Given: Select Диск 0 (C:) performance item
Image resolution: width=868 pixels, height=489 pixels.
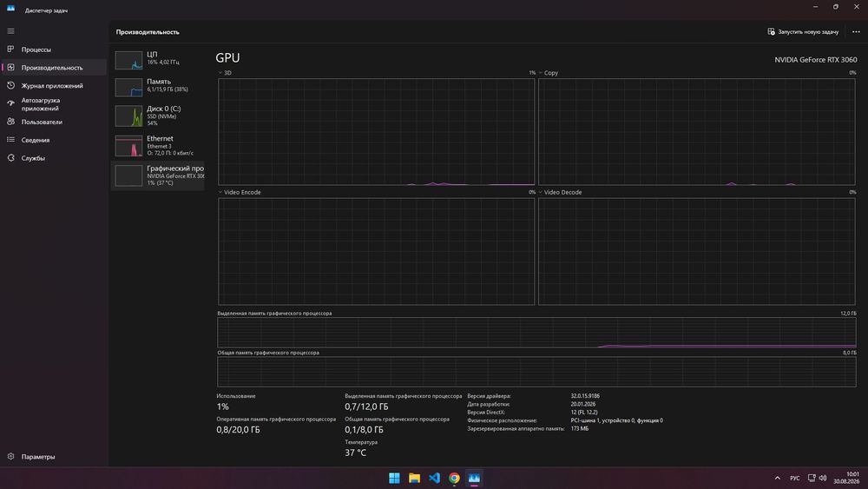Looking at the screenshot, I should [158, 116].
